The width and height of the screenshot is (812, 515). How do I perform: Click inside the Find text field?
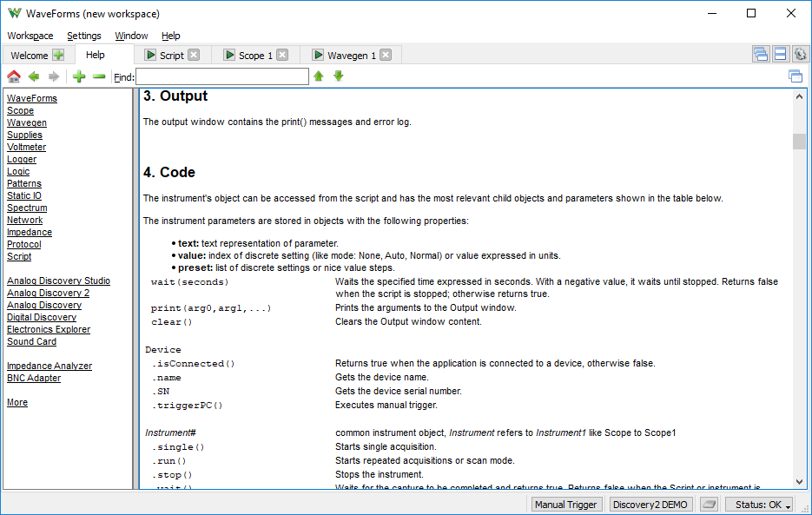(222, 76)
